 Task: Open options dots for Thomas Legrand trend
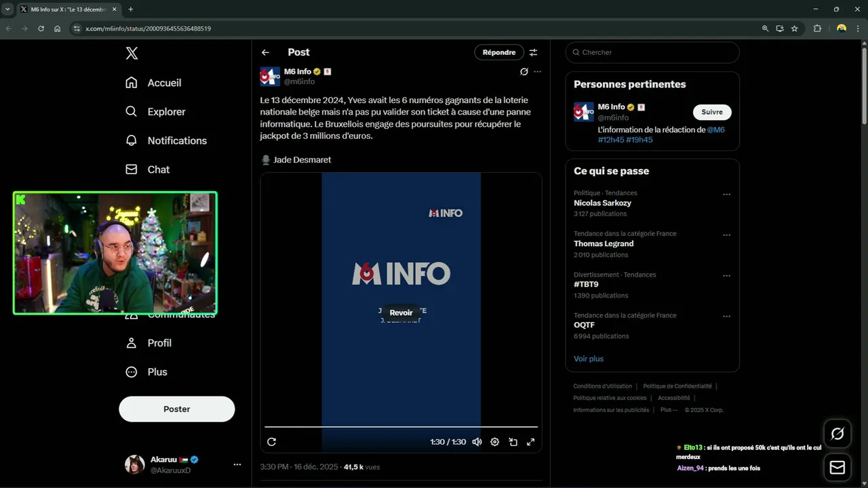click(726, 235)
